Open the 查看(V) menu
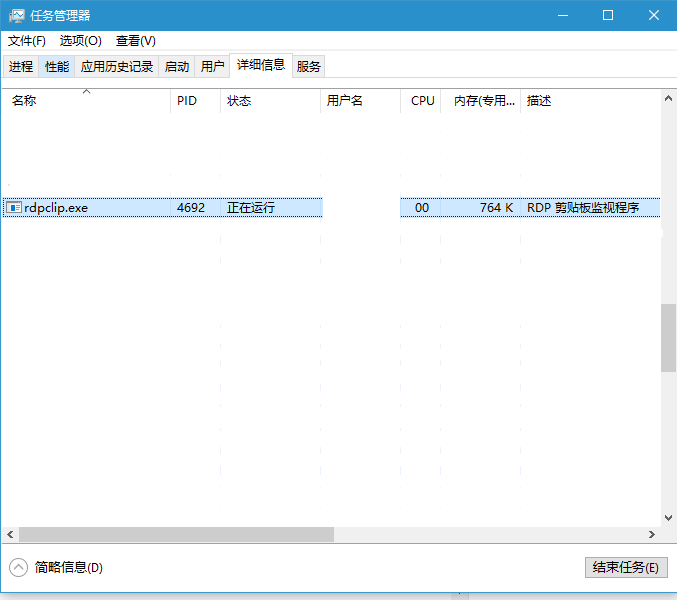The image size is (677, 600). pyautogui.click(x=136, y=41)
